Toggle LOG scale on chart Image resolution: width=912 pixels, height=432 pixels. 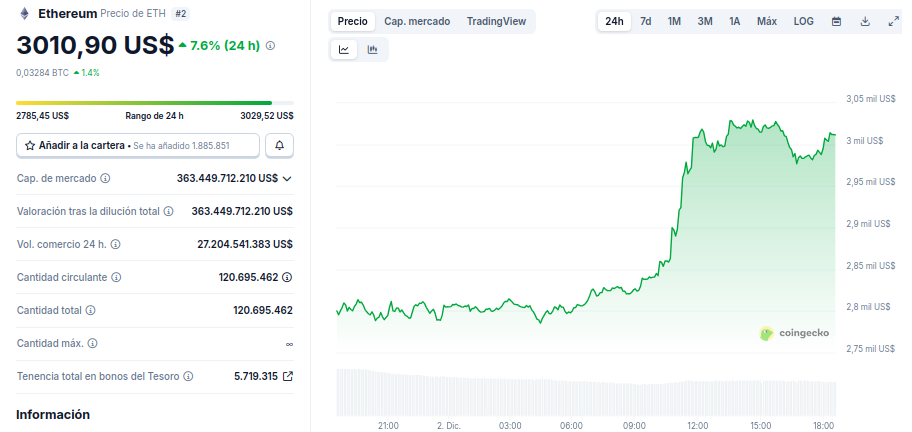[803, 21]
